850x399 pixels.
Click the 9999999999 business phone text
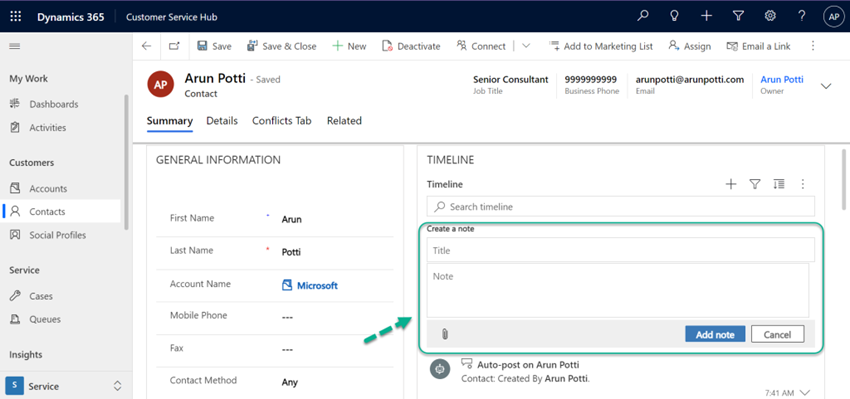(590, 80)
